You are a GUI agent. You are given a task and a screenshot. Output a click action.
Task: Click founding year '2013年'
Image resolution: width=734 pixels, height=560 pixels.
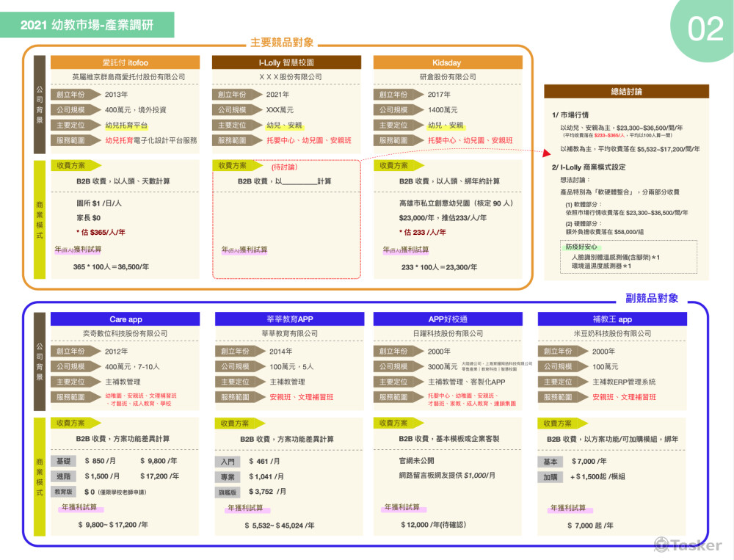[x=117, y=95]
